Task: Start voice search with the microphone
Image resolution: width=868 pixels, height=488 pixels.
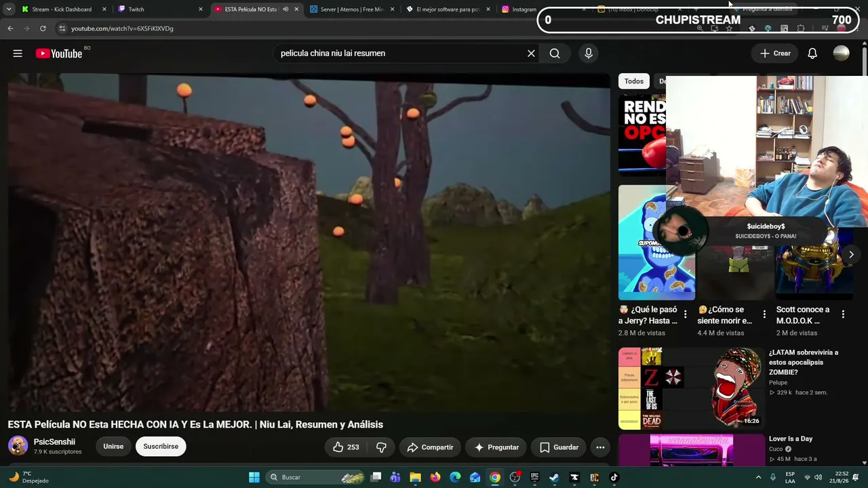Action: pos(588,54)
